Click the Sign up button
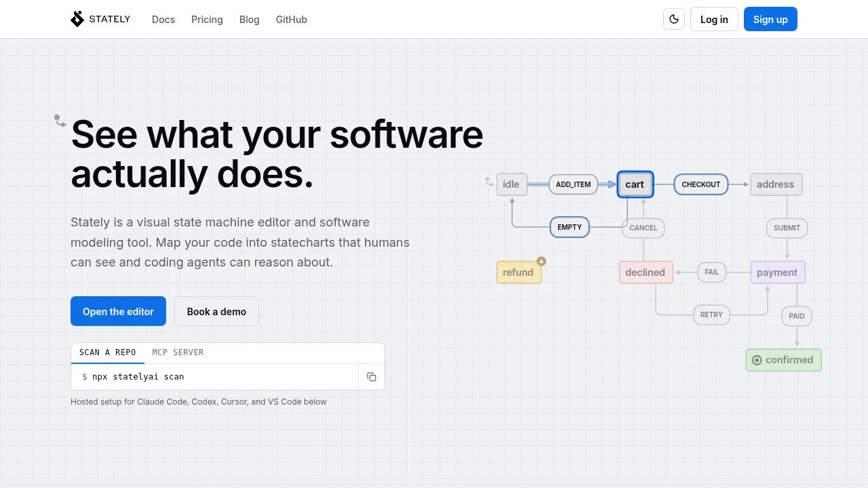This screenshot has height=488, width=868. tap(770, 19)
